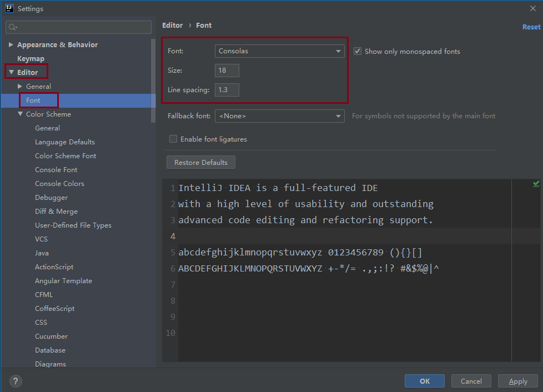Select Diff & Merge item
543x392 pixels.
pos(56,211)
